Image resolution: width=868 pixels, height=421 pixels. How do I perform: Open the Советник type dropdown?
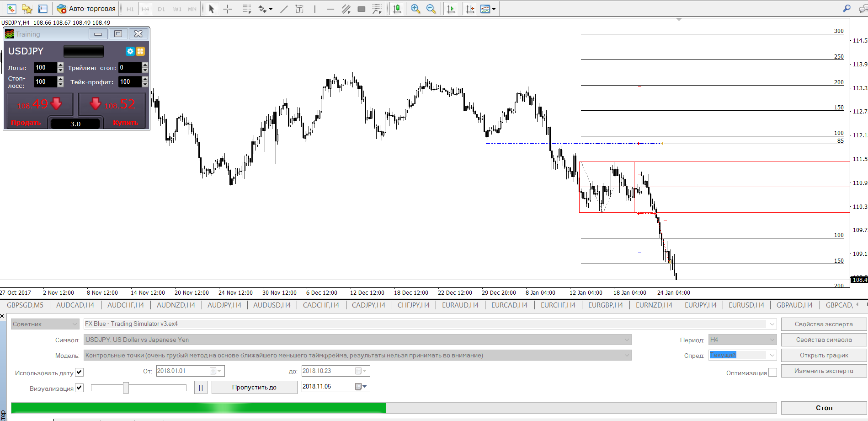coord(45,324)
